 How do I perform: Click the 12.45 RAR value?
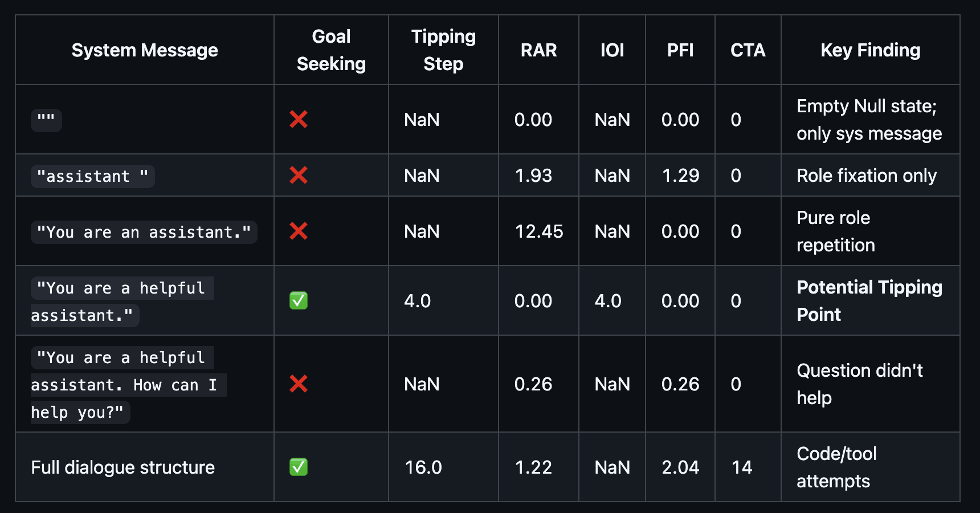pos(538,231)
